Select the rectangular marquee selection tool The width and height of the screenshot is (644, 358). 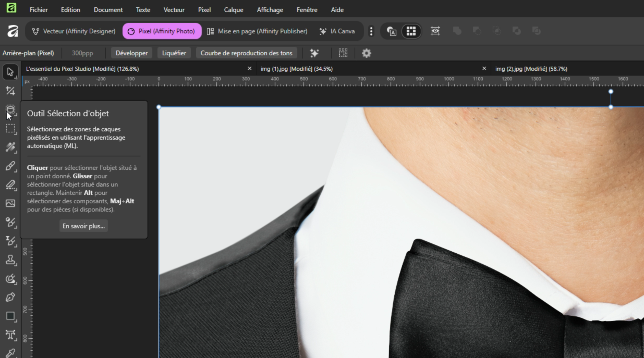coord(10,129)
